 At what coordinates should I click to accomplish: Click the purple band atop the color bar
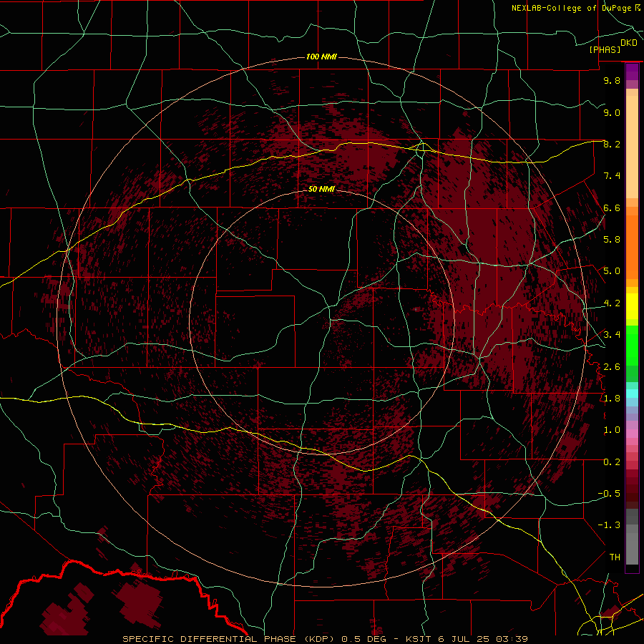632,72
